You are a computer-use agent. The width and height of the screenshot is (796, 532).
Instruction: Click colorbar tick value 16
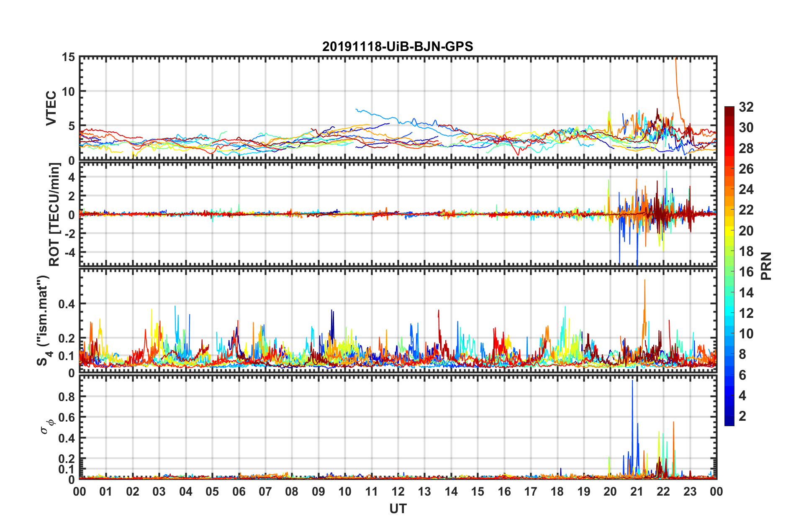(746, 272)
